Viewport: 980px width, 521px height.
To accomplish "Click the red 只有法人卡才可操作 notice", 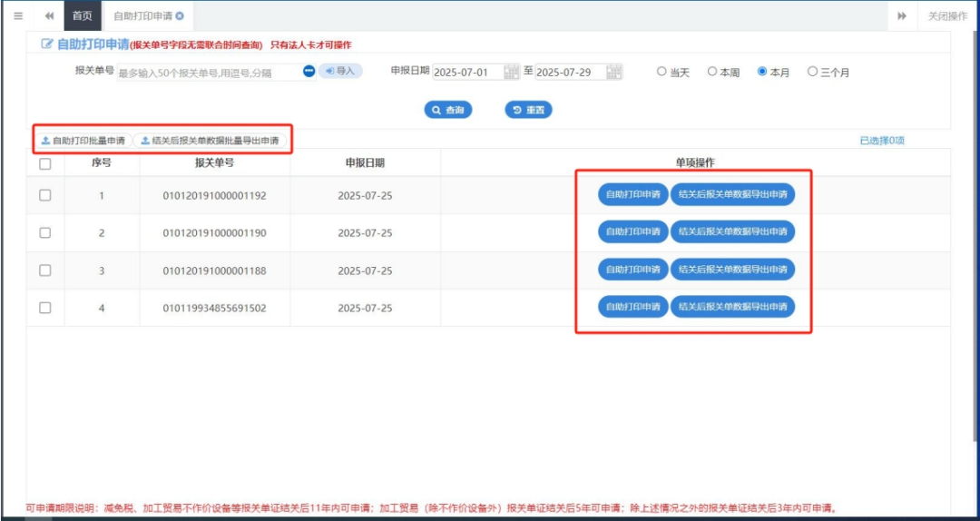I will 310,45.
